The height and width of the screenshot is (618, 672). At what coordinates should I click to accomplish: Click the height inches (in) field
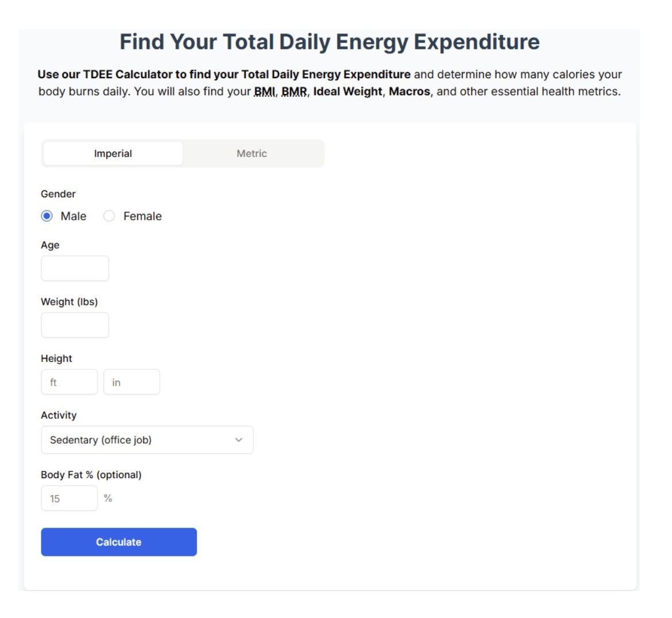[x=131, y=382]
